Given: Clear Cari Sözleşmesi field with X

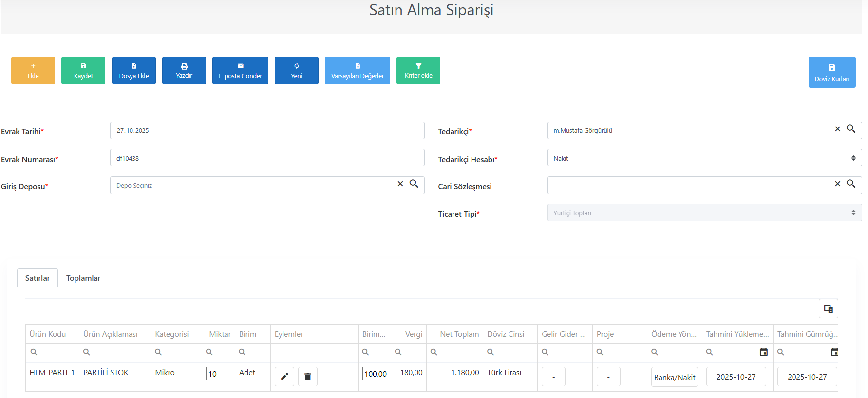Looking at the screenshot, I should (x=838, y=184).
